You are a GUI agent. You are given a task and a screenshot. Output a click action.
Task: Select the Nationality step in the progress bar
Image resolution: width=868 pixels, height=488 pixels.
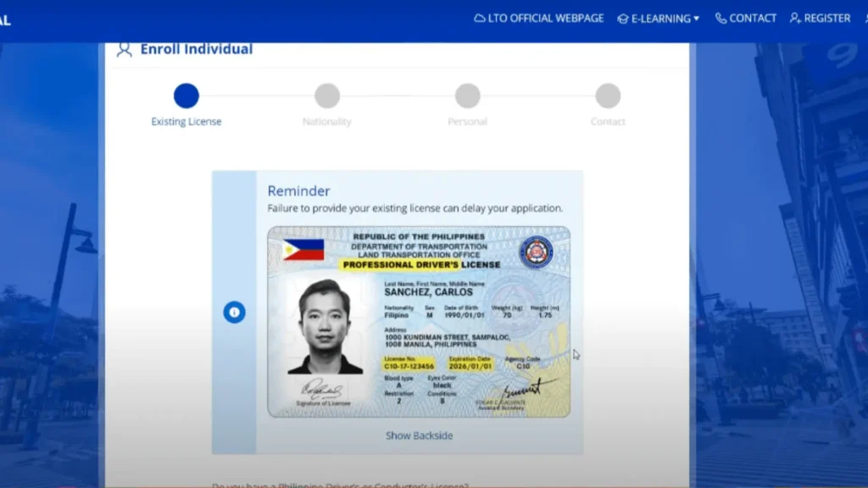coord(326,96)
